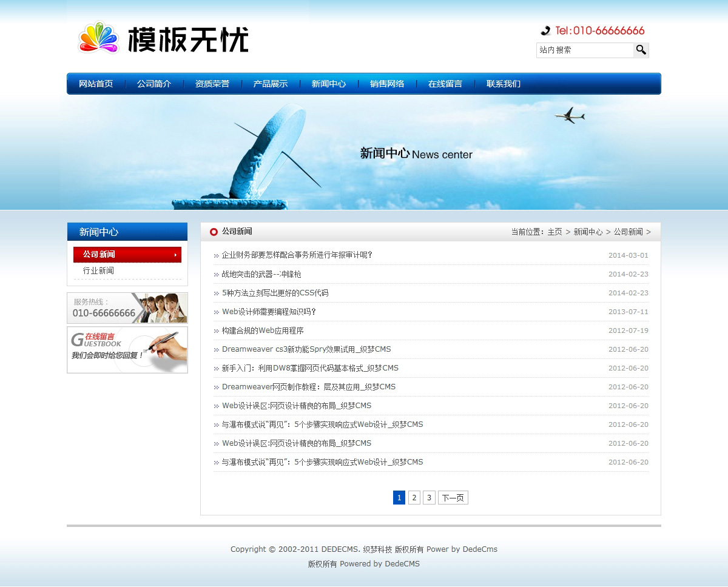Click 新闻中心 in the breadcrumb path

(x=588, y=232)
